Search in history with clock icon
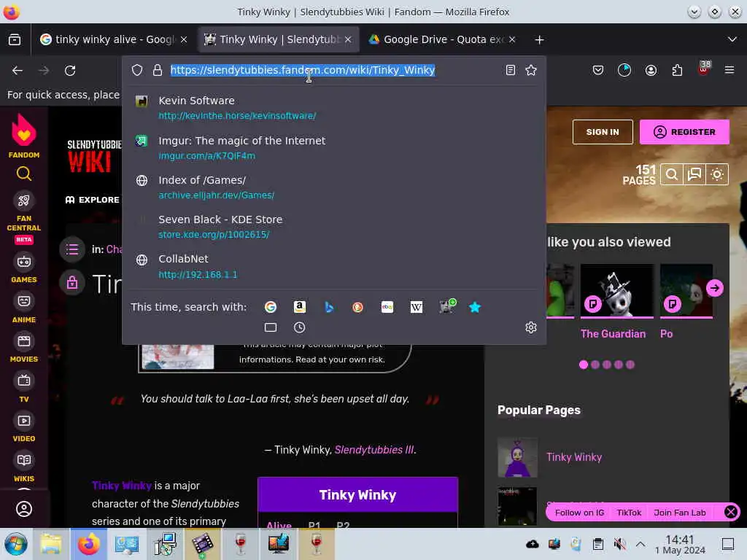The height and width of the screenshot is (560, 747). pos(299,327)
